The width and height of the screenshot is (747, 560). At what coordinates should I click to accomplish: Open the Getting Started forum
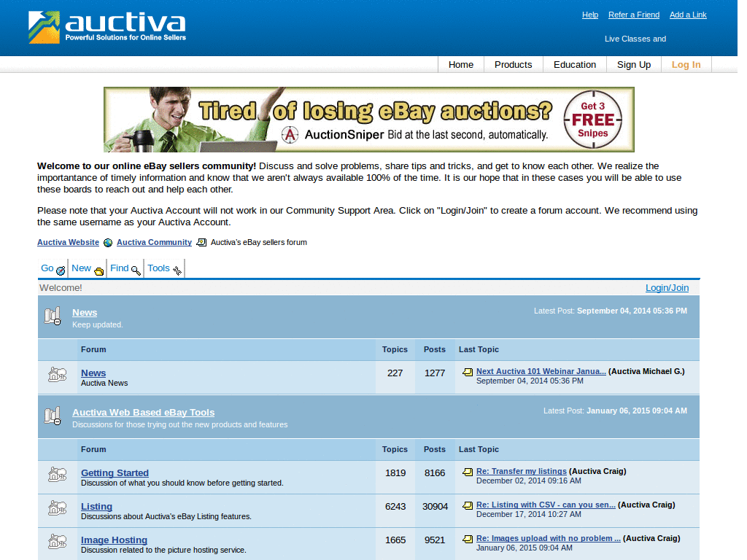[115, 473]
